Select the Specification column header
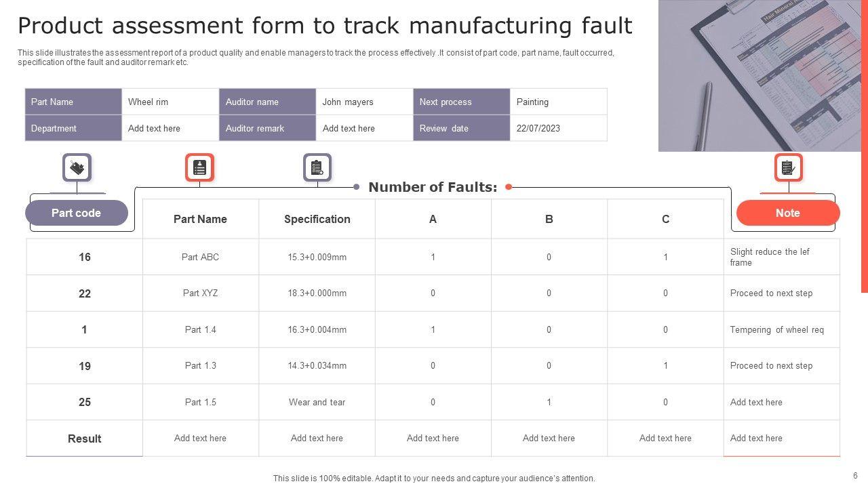868x488 pixels. coord(317,219)
